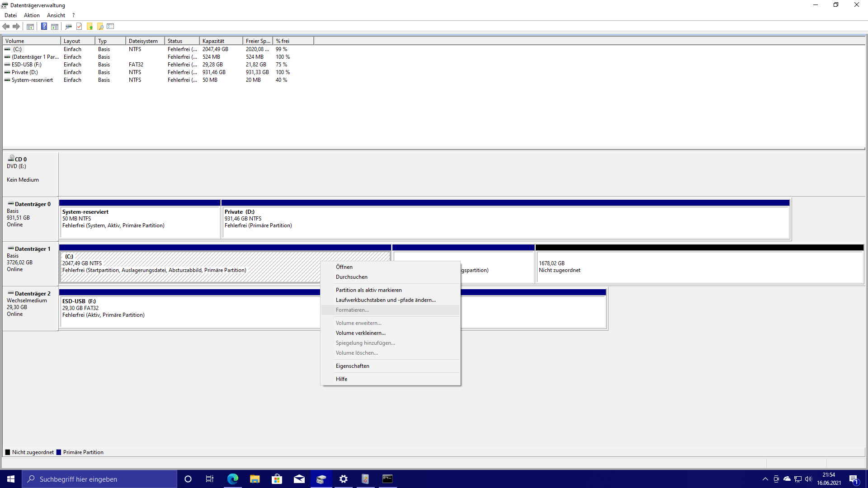Click the red checkmark document toolbar icon
This screenshot has height=488, width=868.
pyautogui.click(x=79, y=26)
